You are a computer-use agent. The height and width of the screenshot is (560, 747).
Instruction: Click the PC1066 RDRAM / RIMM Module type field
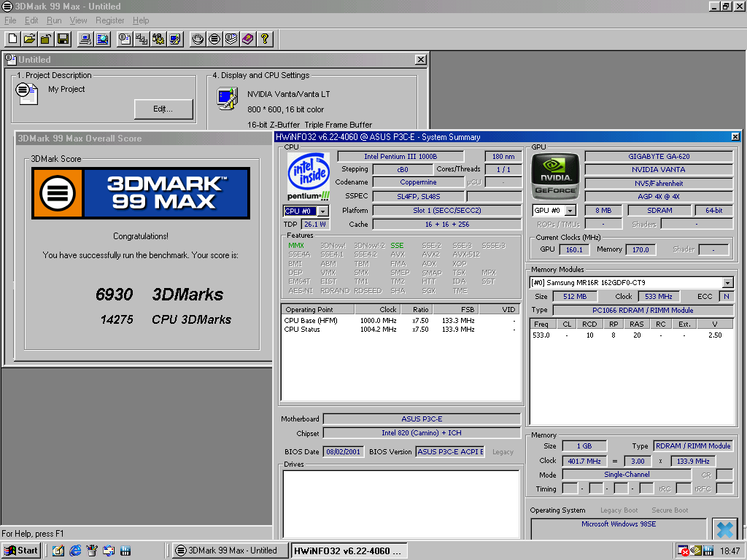[x=643, y=311]
